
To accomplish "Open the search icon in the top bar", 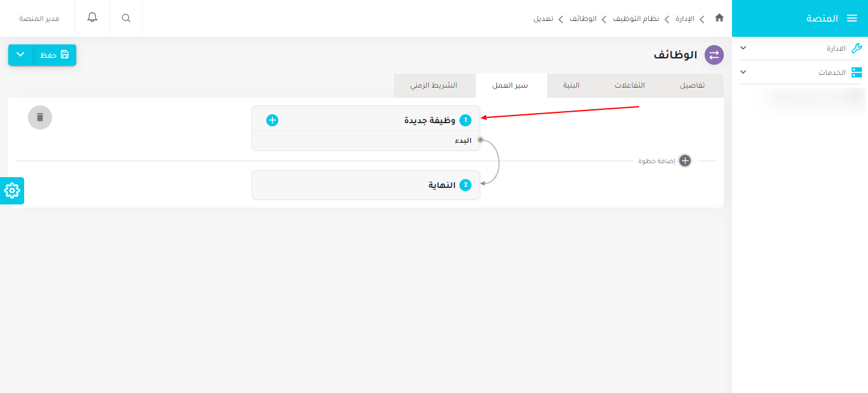I will (x=125, y=18).
